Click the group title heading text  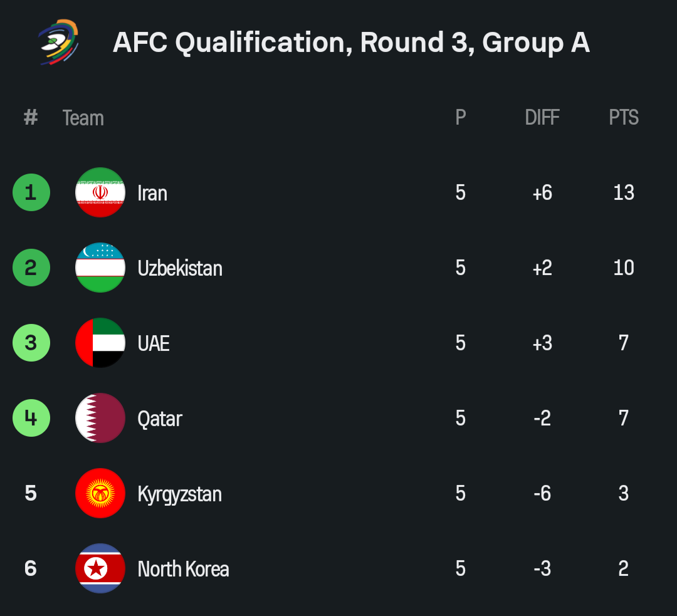351,43
